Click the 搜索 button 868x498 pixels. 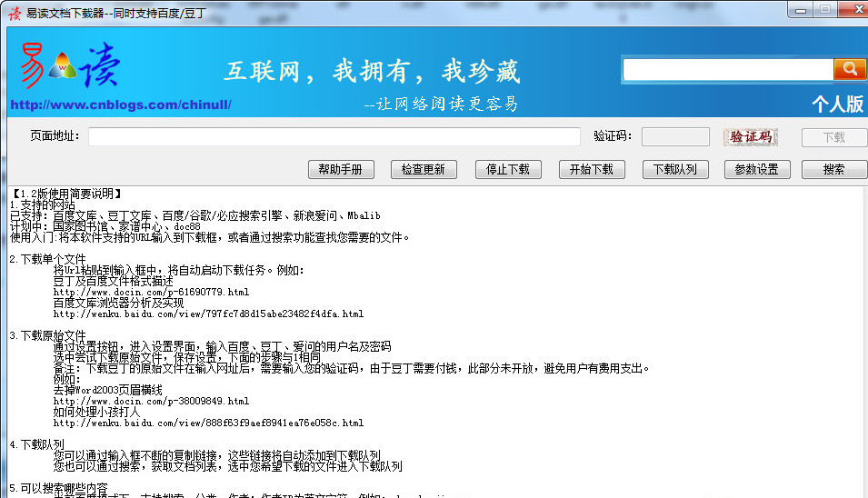coord(834,169)
